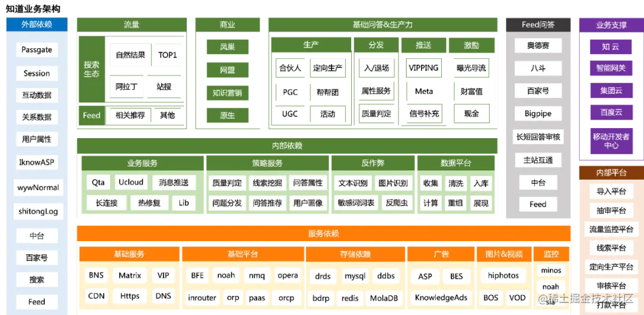Select the 站搜 cell
This screenshot has height=315, width=644.
(164, 86)
